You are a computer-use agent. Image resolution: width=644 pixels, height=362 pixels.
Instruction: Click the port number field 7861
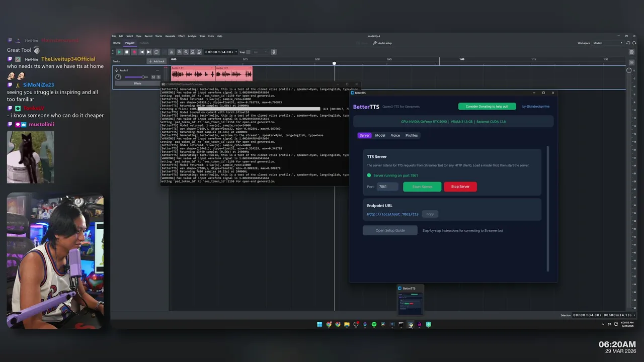pyautogui.click(x=388, y=187)
